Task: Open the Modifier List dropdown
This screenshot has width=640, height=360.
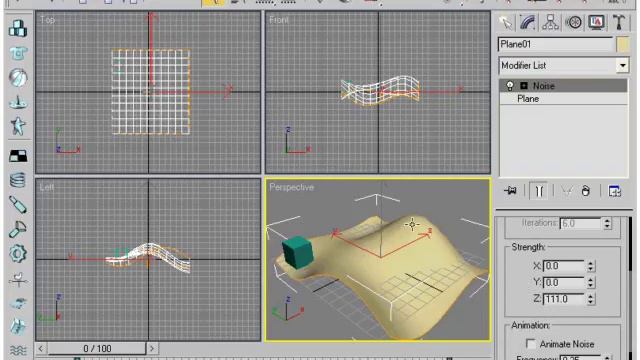Action: click(622, 65)
